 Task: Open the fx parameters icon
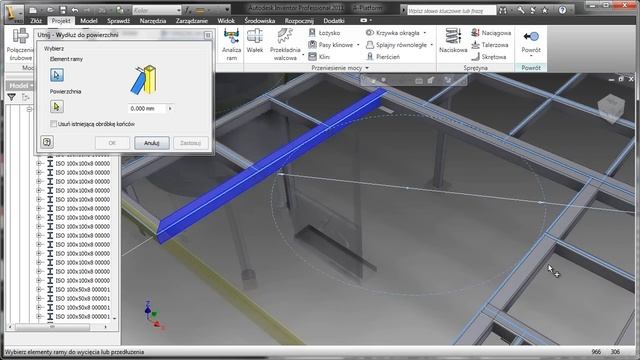coord(188,10)
